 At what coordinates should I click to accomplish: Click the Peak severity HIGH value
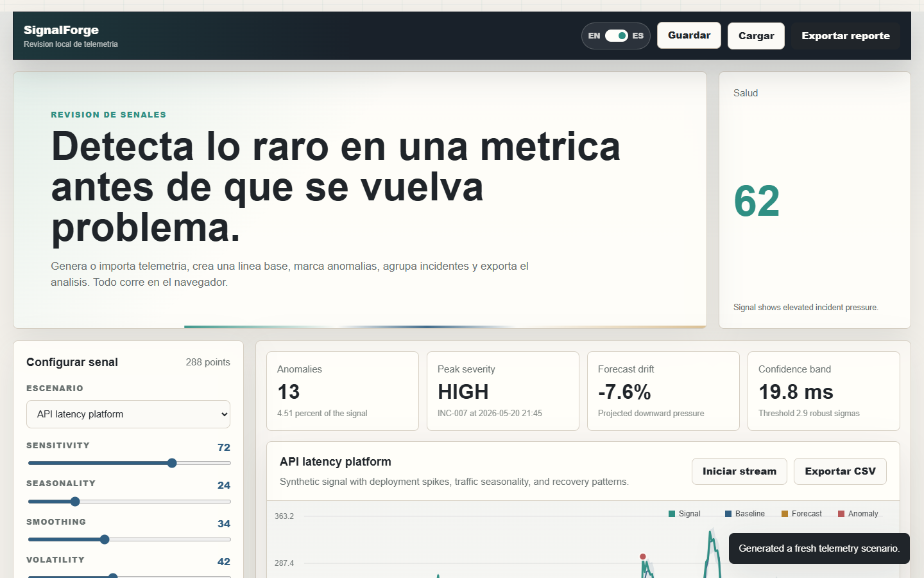(463, 392)
